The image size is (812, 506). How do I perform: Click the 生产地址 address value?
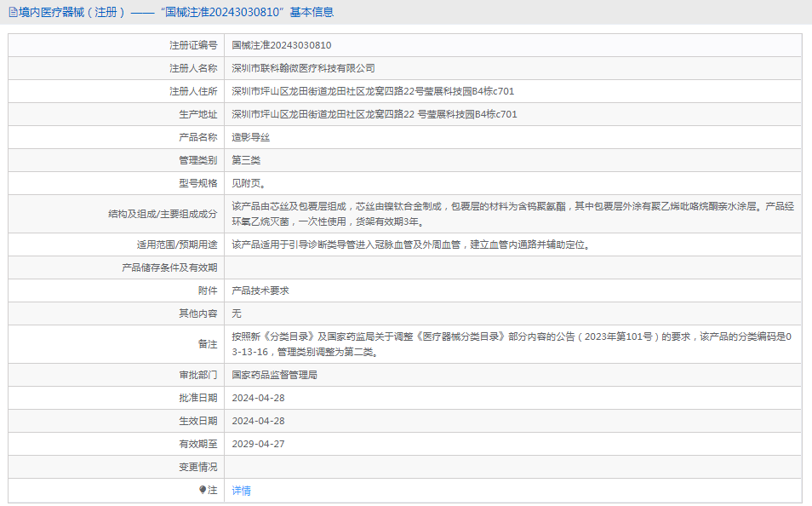(375, 114)
